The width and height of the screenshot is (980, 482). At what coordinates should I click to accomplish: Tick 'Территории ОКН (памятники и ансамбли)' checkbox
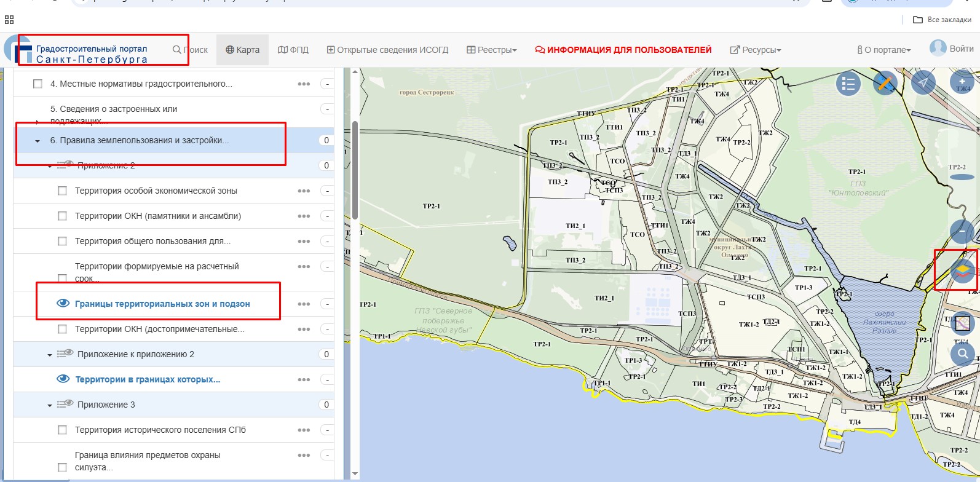click(62, 216)
